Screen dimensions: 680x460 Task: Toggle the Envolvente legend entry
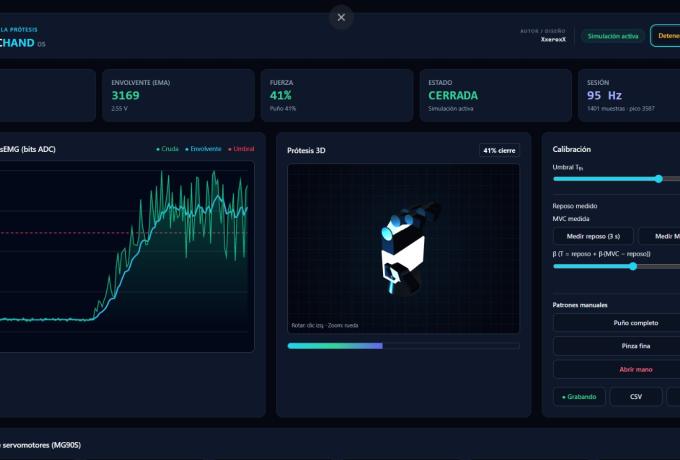tap(203, 149)
